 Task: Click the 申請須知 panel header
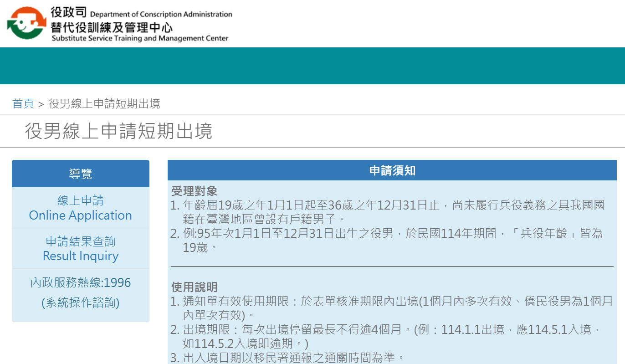[392, 170]
